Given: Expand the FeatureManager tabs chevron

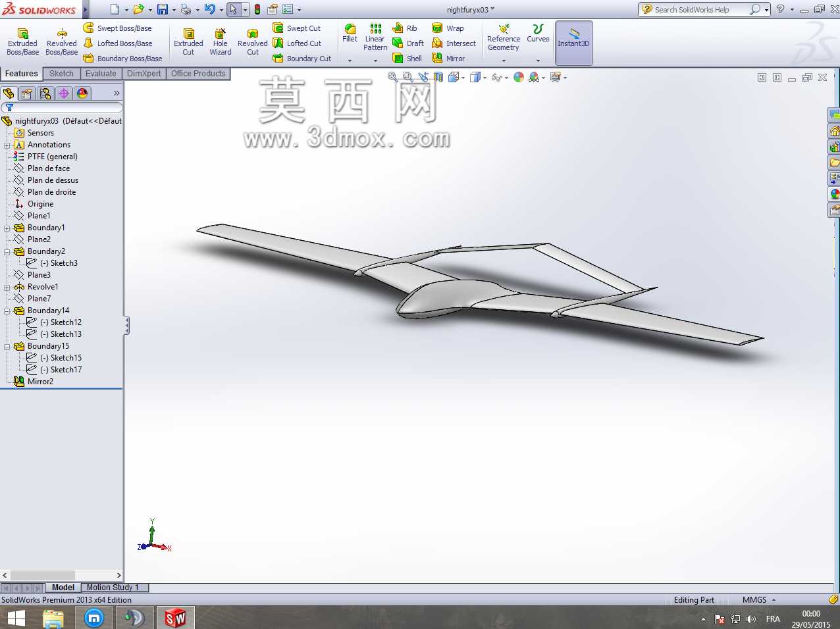Looking at the screenshot, I should pos(117,93).
